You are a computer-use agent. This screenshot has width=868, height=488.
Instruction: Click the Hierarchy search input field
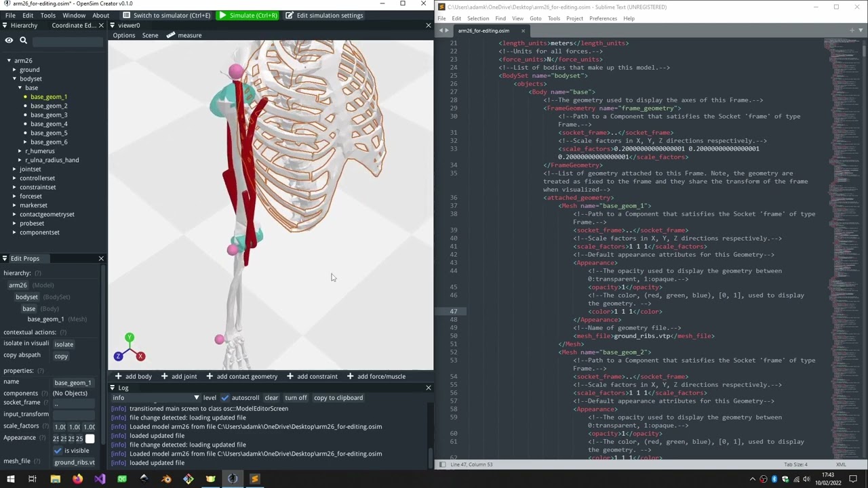(x=66, y=41)
